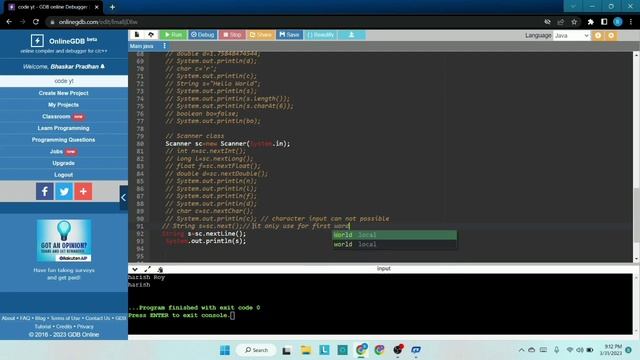Show hidden system tray icons chevron

coord(521,350)
